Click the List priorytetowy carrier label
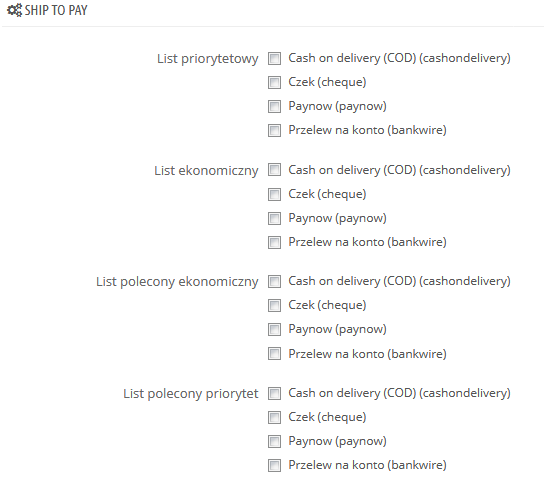544x481 pixels. [x=207, y=59]
